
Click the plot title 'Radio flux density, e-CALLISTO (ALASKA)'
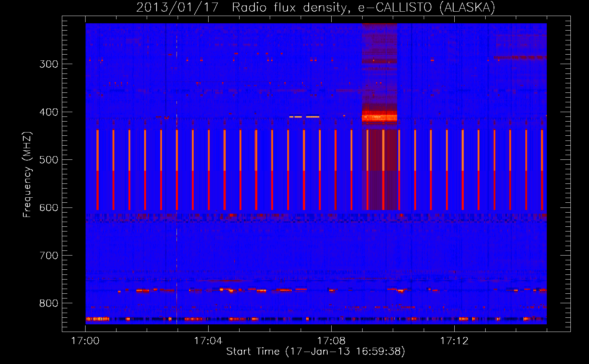[363, 7]
